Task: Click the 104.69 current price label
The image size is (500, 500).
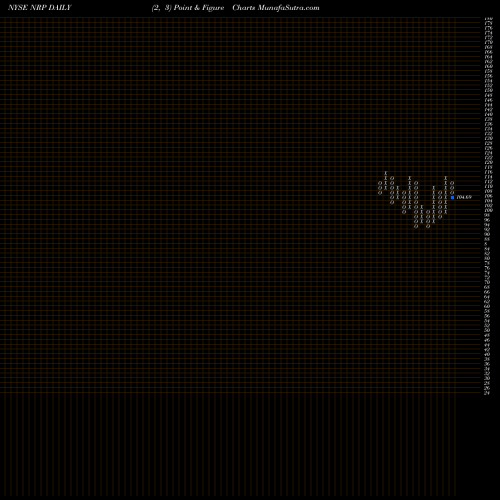Action: click(x=464, y=197)
